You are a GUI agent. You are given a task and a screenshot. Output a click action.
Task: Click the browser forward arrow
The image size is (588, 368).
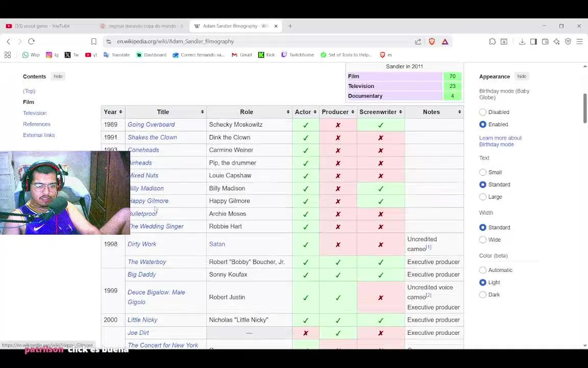pyautogui.click(x=20, y=41)
